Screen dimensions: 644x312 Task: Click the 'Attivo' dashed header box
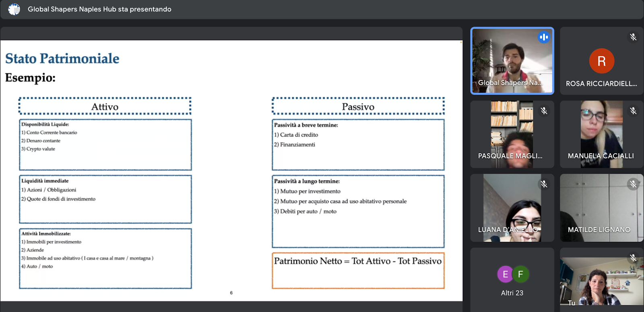pos(105,106)
